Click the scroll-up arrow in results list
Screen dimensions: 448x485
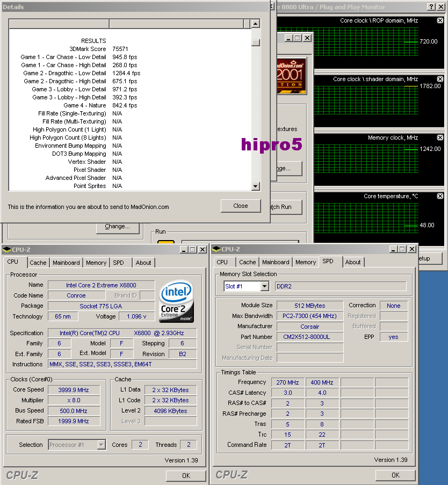[254, 24]
